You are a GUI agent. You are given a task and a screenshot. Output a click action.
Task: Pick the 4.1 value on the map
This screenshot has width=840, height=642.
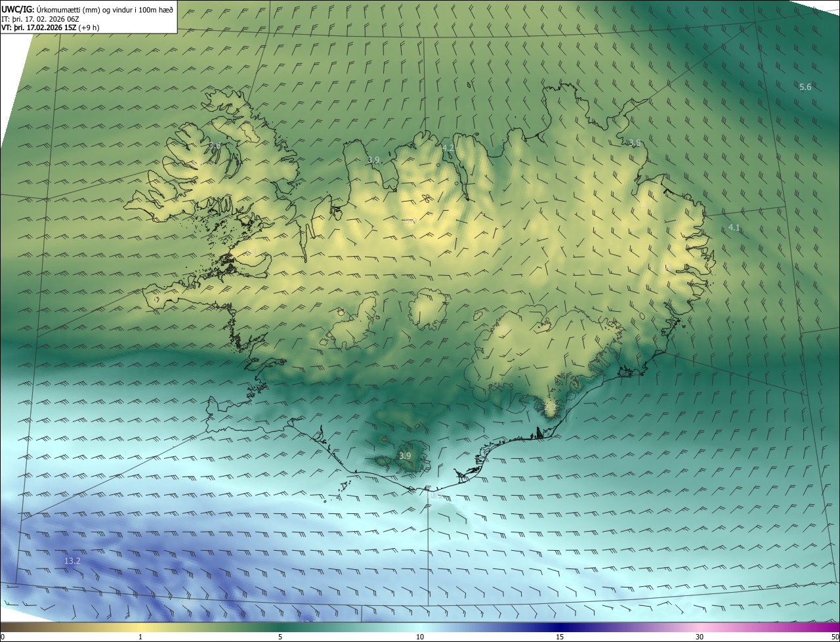[734, 228]
